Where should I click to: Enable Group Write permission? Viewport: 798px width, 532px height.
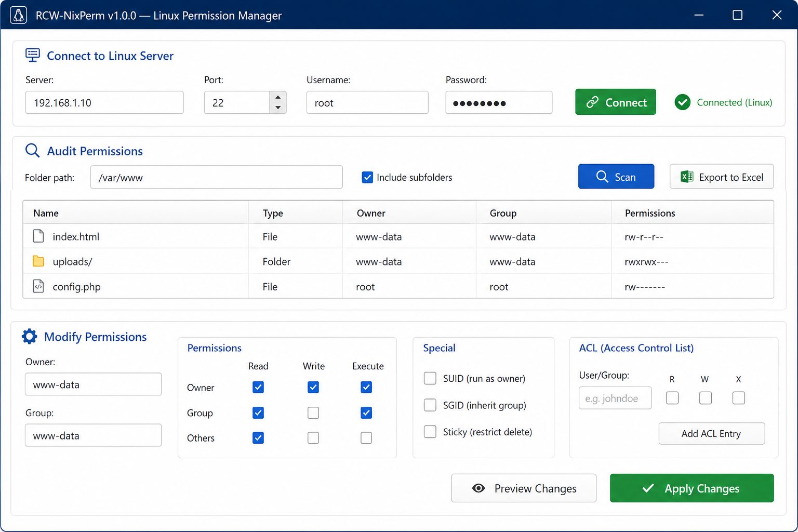(x=313, y=413)
